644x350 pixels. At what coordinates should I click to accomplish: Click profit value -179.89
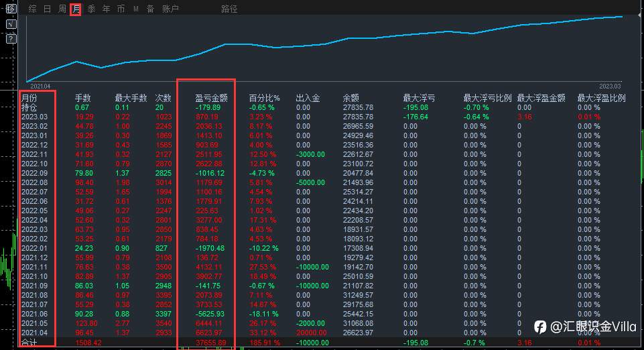(x=208, y=108)
